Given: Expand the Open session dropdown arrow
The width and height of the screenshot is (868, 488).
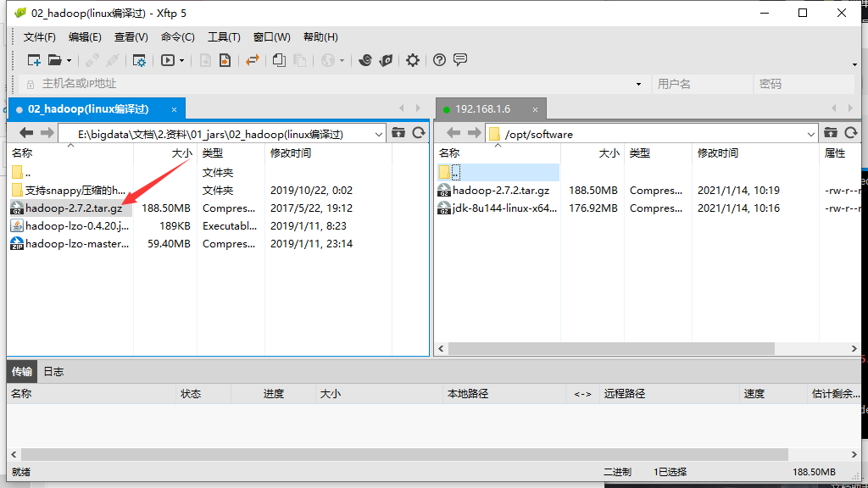Looking at the screenshot, I should point(70,60).
